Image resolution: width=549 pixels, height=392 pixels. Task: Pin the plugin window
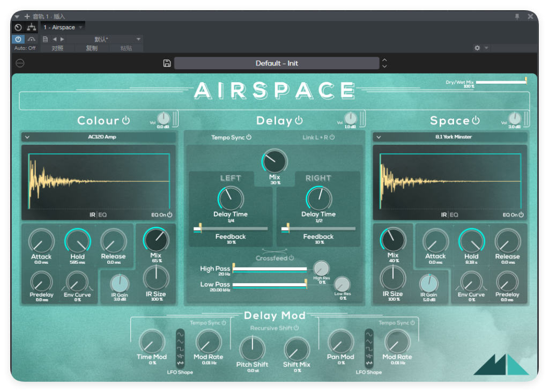[517, 17]
